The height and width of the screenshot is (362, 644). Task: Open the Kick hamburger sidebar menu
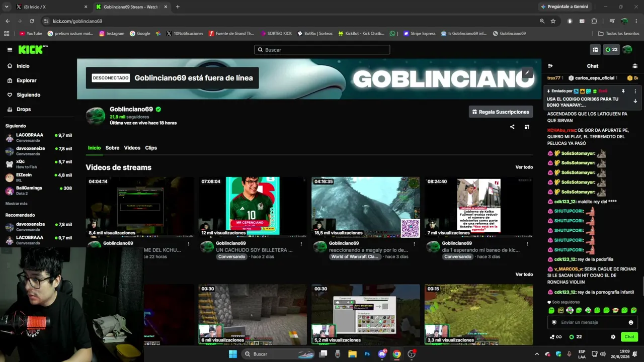point(10,50)
